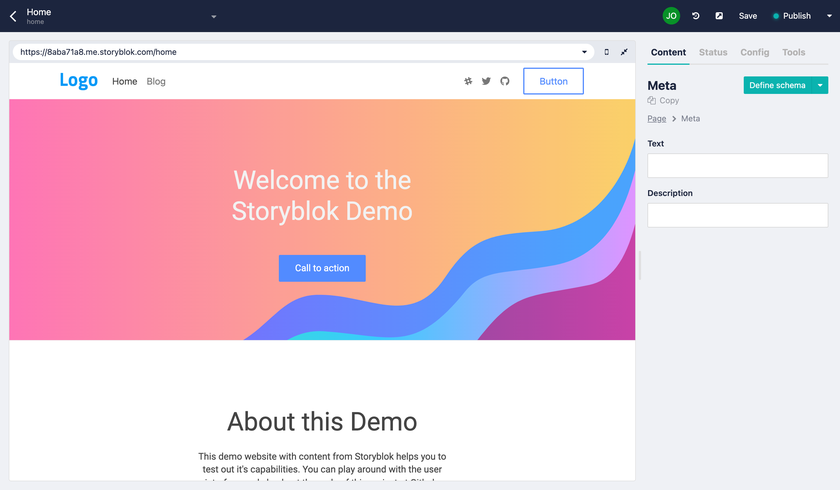Click the JO user avatar
This screenshot has width=840, height=490.
pos(671,16)
